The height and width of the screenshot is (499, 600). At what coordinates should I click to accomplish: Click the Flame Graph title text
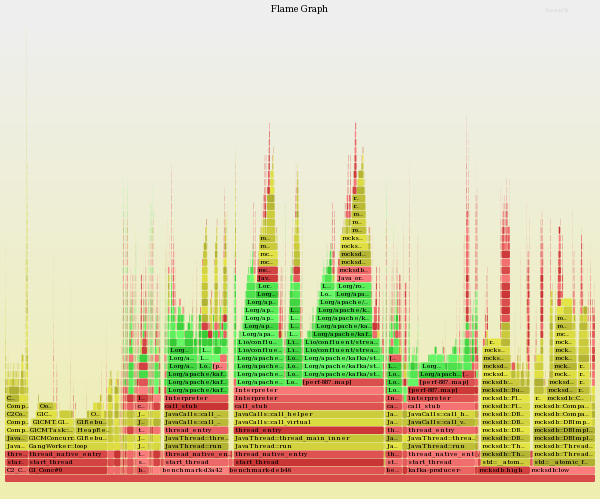tap(299, 9)
